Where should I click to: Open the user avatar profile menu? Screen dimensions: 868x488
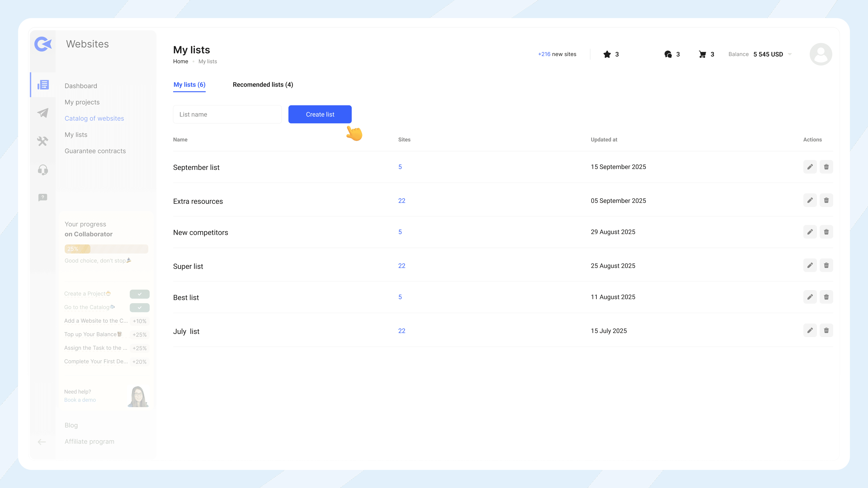[821, 54]
